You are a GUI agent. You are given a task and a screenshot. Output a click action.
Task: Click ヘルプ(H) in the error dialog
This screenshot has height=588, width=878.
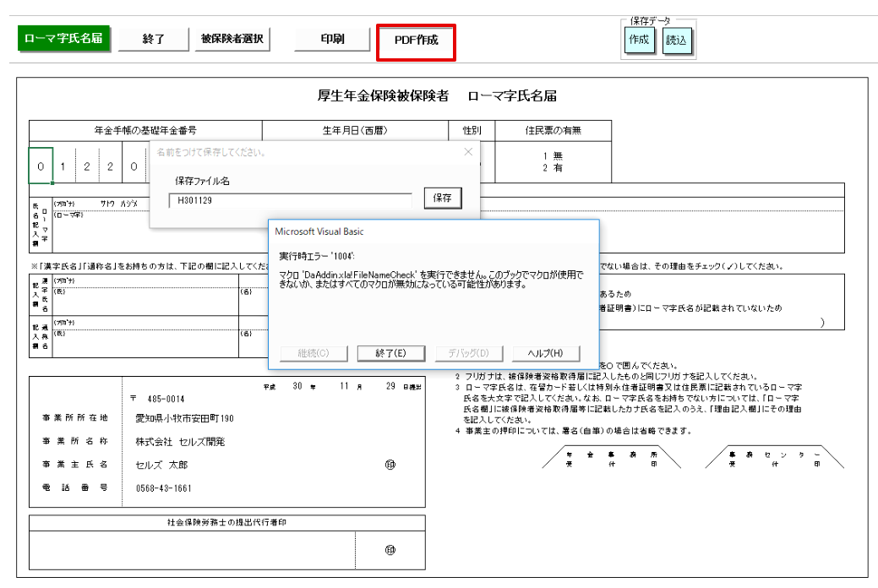coord(545,353)
